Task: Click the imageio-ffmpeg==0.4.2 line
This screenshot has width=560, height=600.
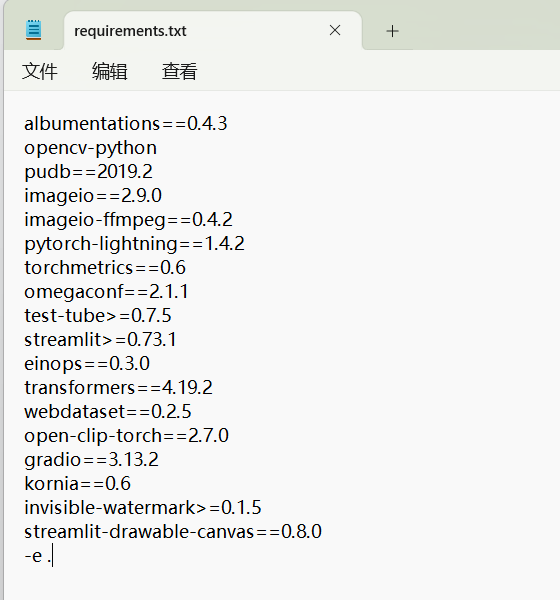Action: tap(128, 220)
